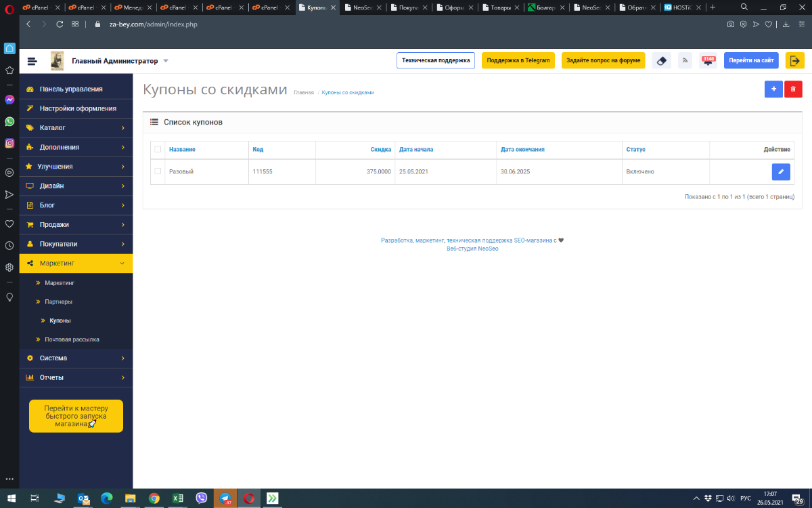
Task: Click the address bar URL field
Action: pyautogui.click(x=406, y=24)
